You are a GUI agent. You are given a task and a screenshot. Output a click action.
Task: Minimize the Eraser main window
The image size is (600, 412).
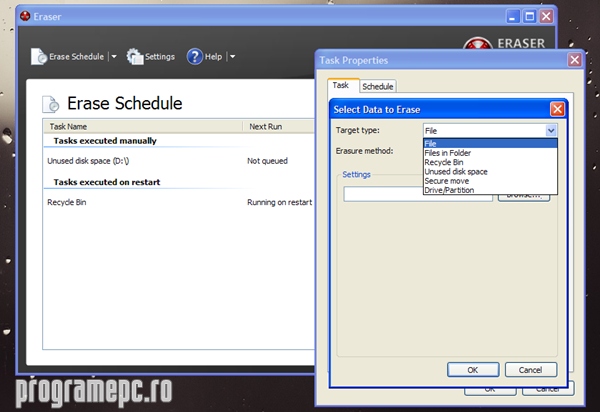click(513, 16)
